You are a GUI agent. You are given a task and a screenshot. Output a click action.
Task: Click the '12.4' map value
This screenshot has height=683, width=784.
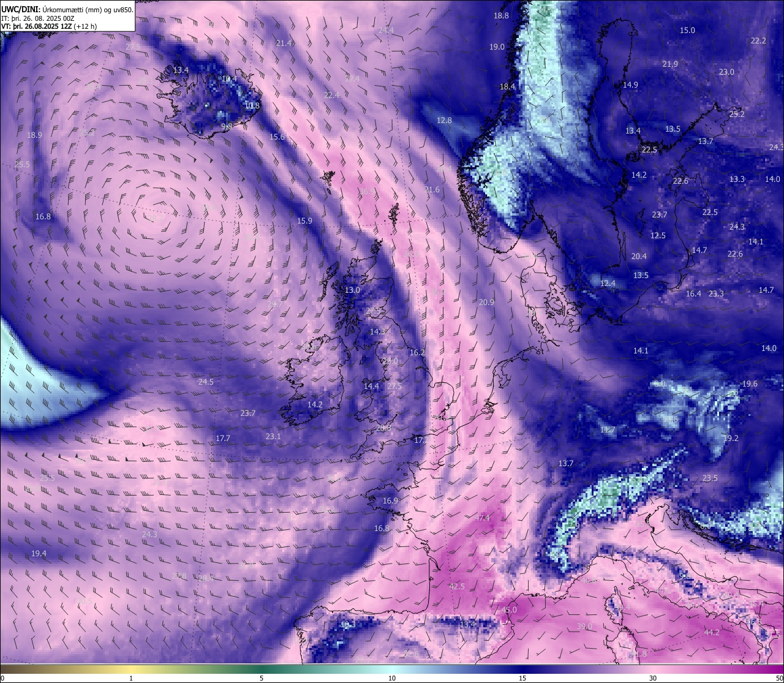[608, 284]
